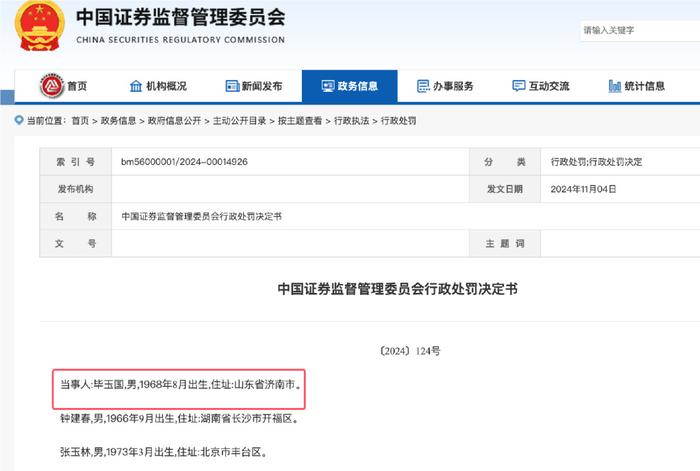Click the site title 中国证券监督管理委员会
This screenshot has width=700, height=471.
(180, 17)
